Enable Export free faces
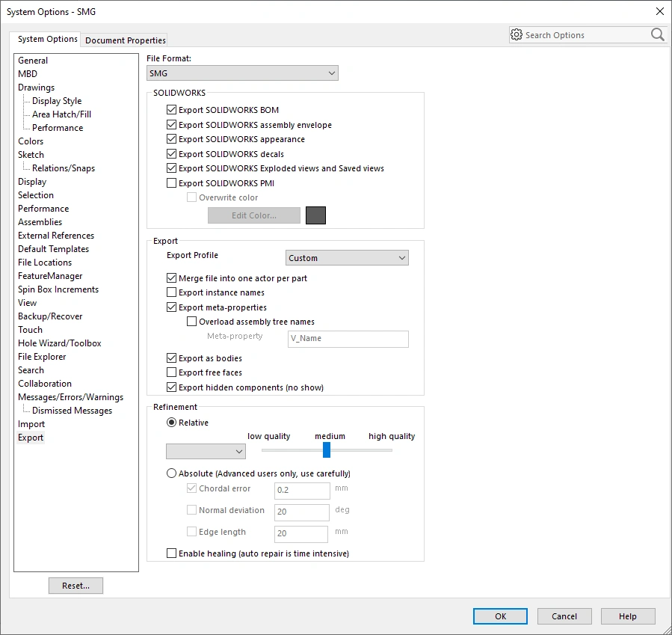Image resolution: width=672 pixels, height=635 pixels. point(171,372)
